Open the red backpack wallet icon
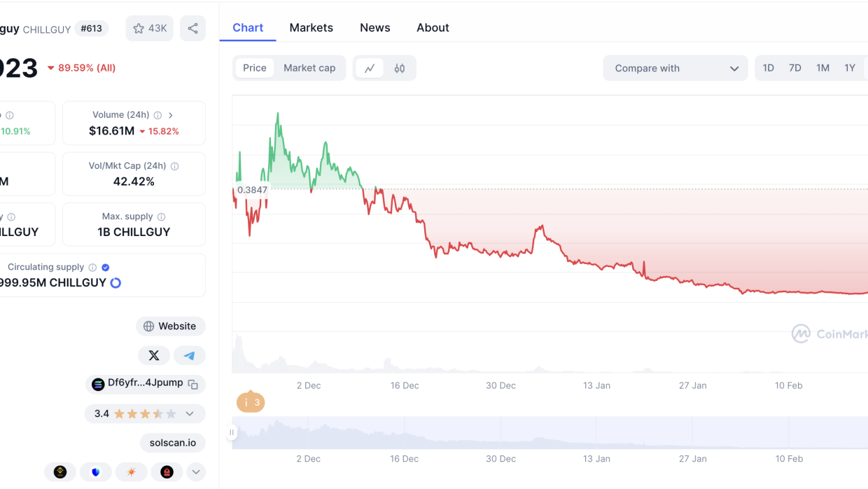The width and height of the screenshot is (868, 489). coord(167,472)
